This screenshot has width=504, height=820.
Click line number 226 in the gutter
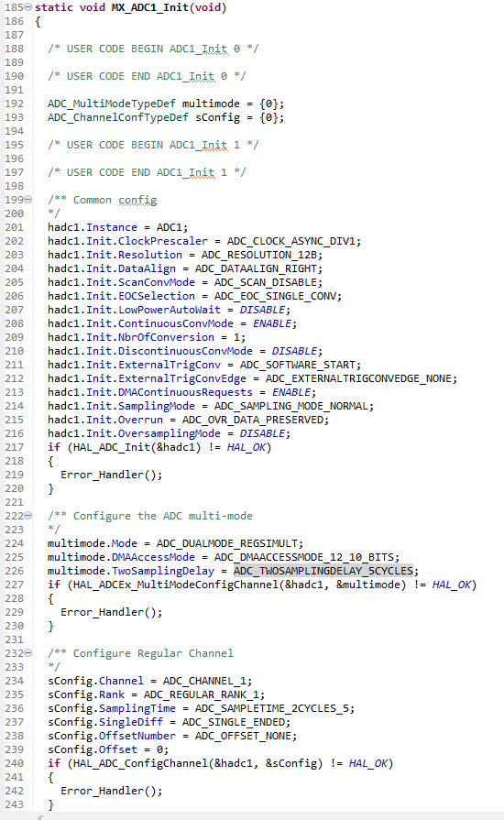pos(14,571)
